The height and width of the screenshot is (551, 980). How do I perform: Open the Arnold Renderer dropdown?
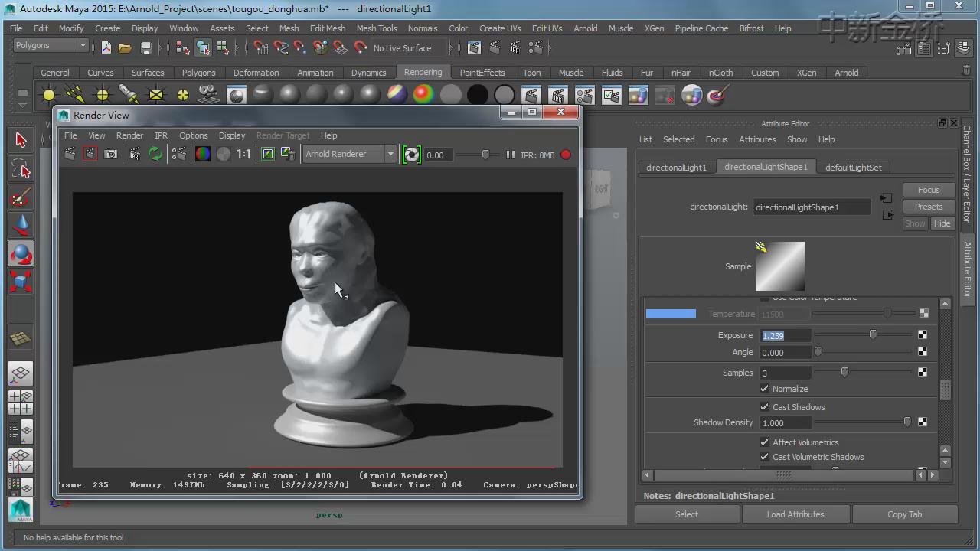(x=349, y=154)
